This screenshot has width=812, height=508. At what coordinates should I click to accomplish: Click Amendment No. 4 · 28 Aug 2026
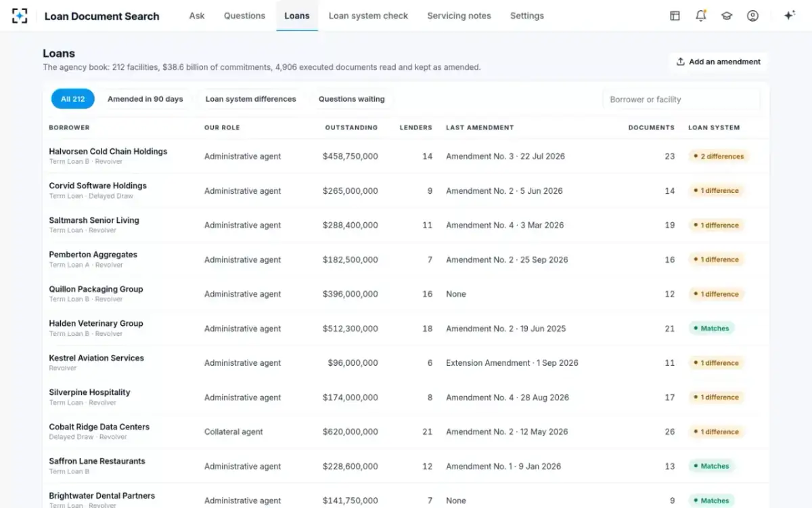coord(507,398)
